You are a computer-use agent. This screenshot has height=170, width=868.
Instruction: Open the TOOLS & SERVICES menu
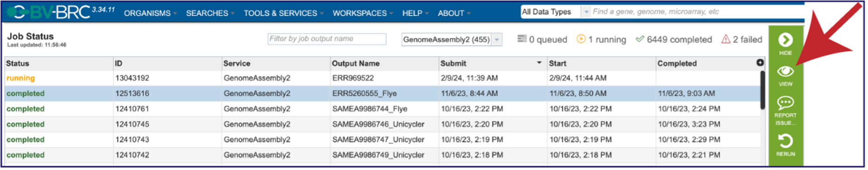pos(283,13)
